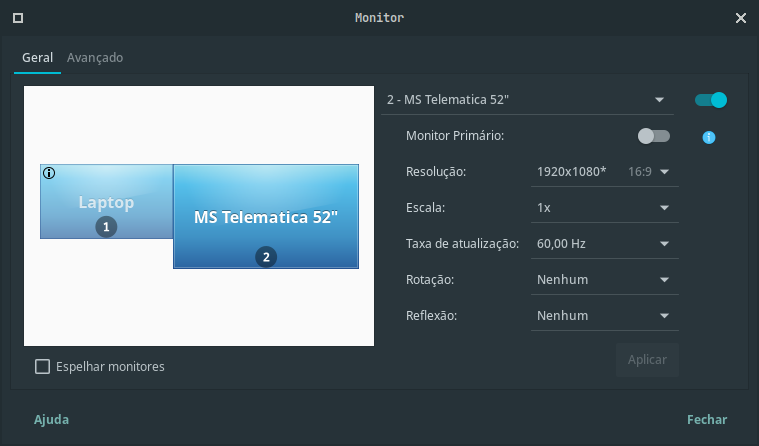Select the MS Telematica 52" display rectangle
Screen dimensions: 759x446
coord(266,216)
